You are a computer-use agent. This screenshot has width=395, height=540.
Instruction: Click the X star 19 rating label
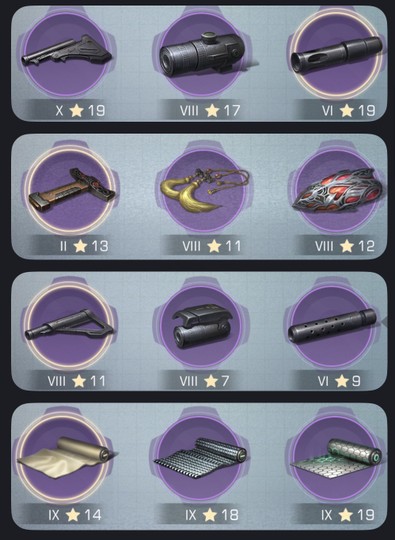pos(80,111)
